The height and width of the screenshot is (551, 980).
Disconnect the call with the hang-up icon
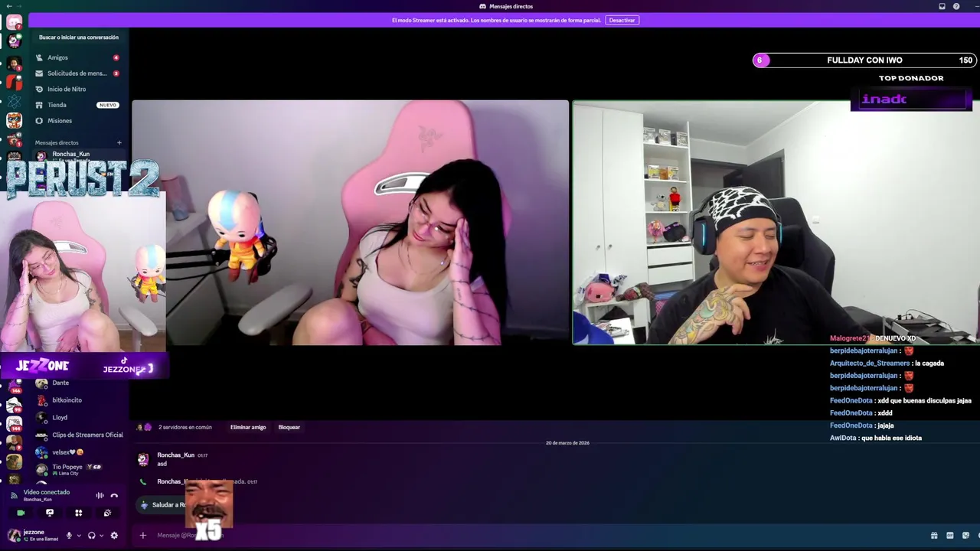click(114, 495)
